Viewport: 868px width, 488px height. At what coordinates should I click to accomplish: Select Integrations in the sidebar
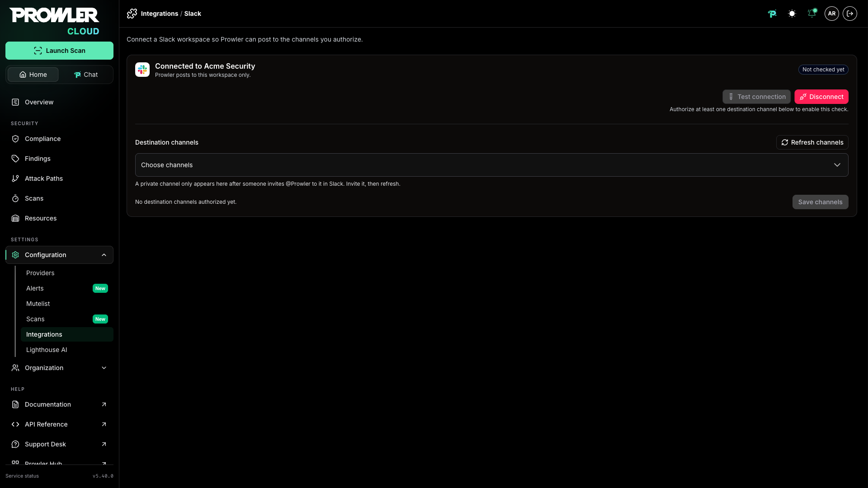pos(67,334)
